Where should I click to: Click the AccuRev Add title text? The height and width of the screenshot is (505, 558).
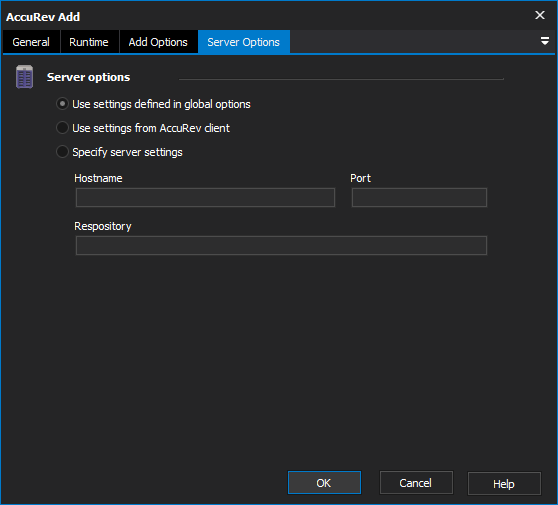pos(43,17)
